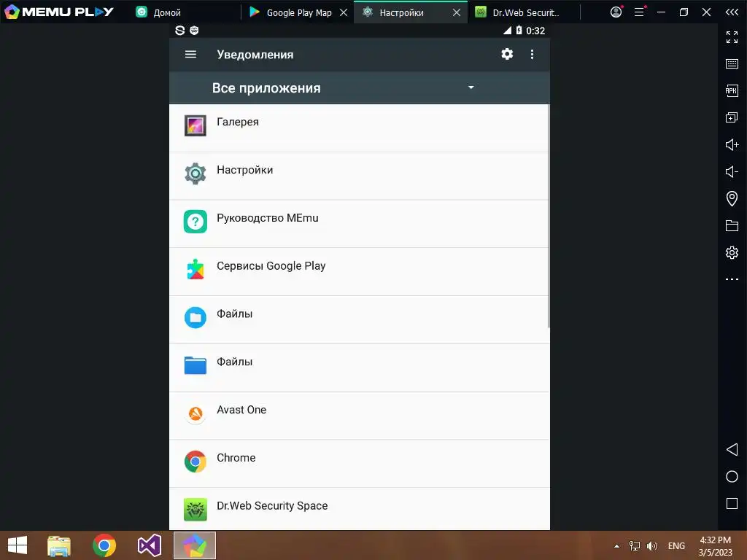This screenshot has width=747, height=560.
Task: Tap the Android home circle button
Action: 732,477
